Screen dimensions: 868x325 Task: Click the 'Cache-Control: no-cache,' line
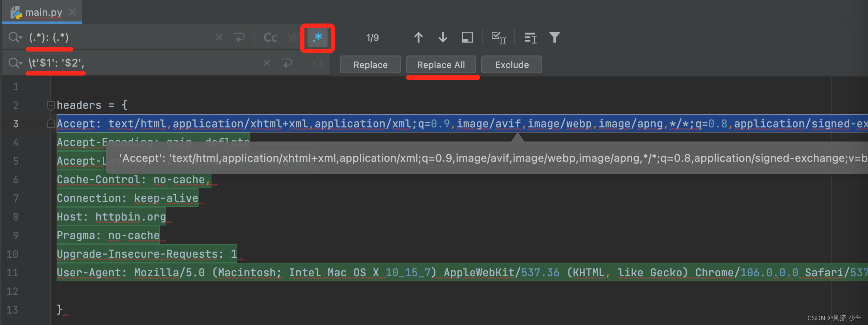point(134,180)
